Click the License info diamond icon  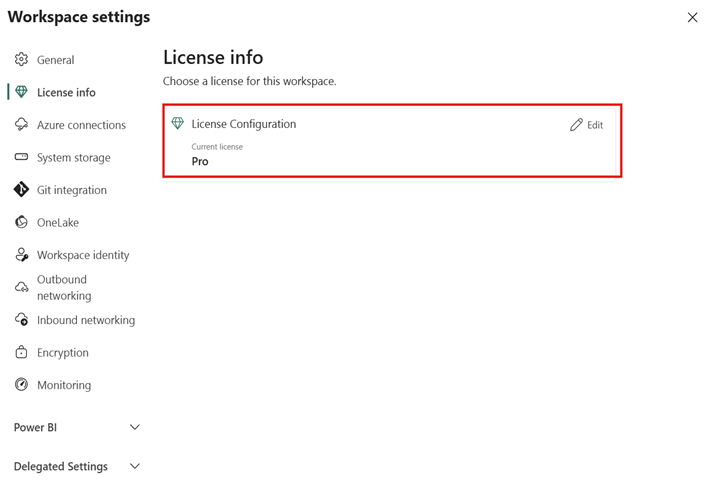[21, 92]
